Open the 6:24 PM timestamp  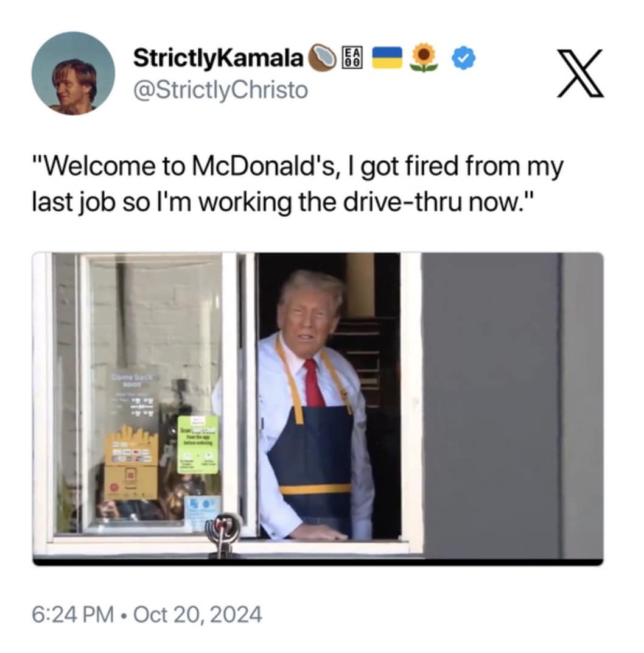click(73, 615)
